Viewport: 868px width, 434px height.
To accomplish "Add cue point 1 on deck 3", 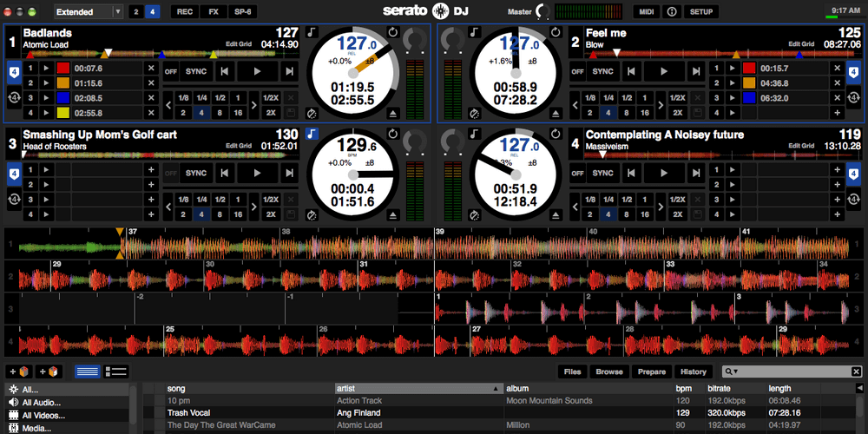I will click(151, 170).
